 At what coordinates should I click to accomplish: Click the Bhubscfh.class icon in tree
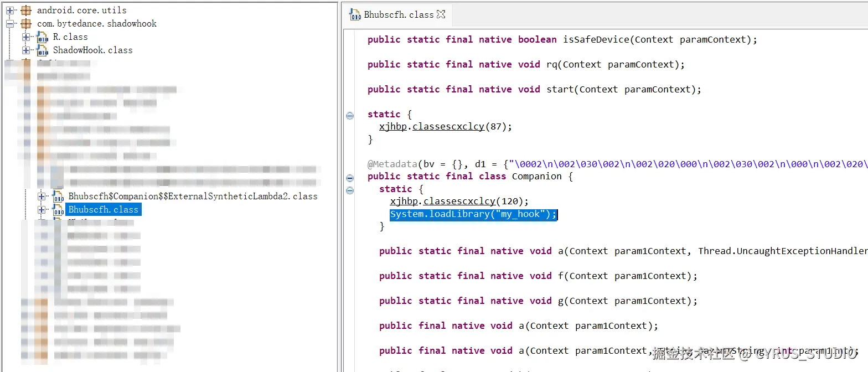[x=58, y=210]
